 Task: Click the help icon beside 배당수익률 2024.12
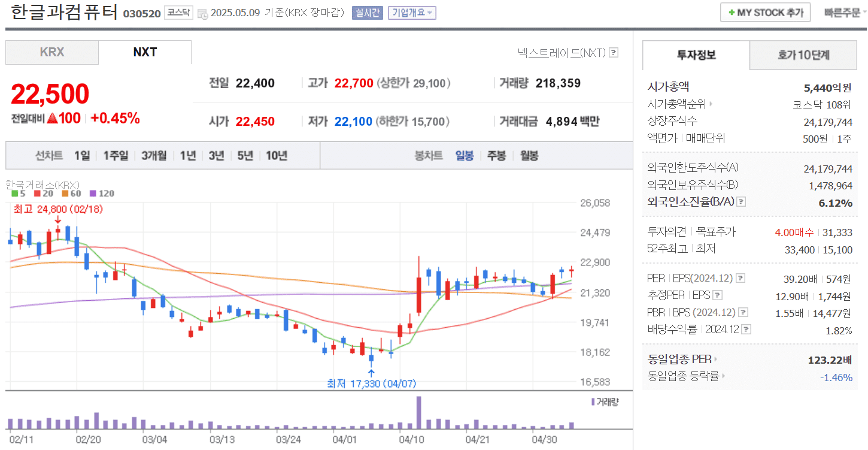[x=746, y=329]
